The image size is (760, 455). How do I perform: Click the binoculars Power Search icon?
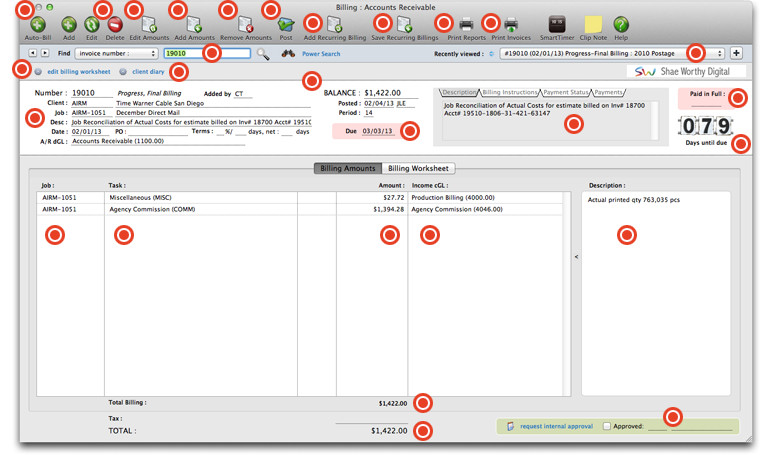tap(288, 54)
